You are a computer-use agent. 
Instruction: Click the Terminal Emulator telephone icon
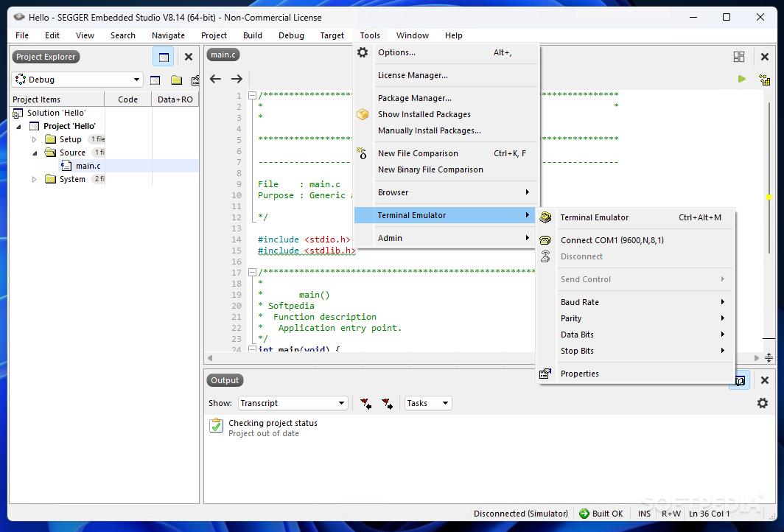545,217
